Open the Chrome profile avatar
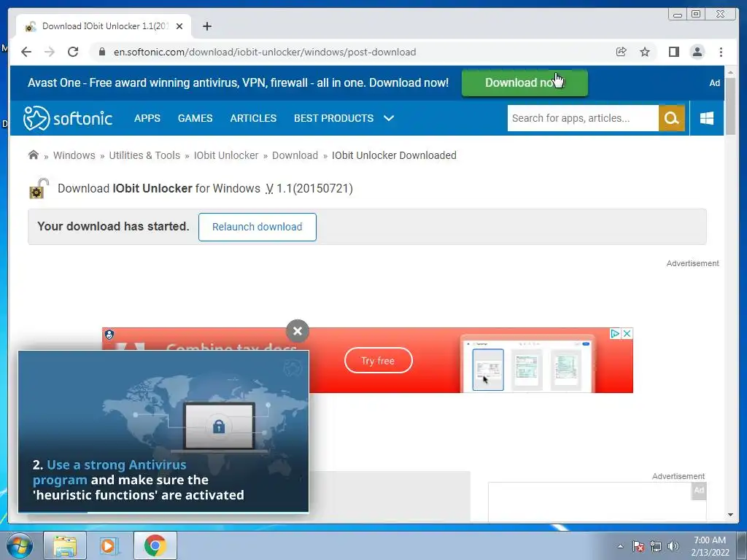 (x=697, y=52)
